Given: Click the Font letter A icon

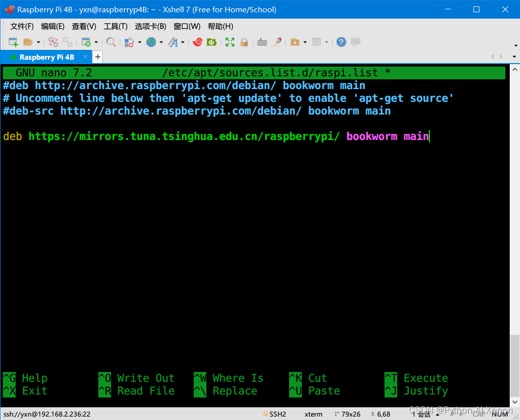Looking at the screenshot, I should 173,42.
